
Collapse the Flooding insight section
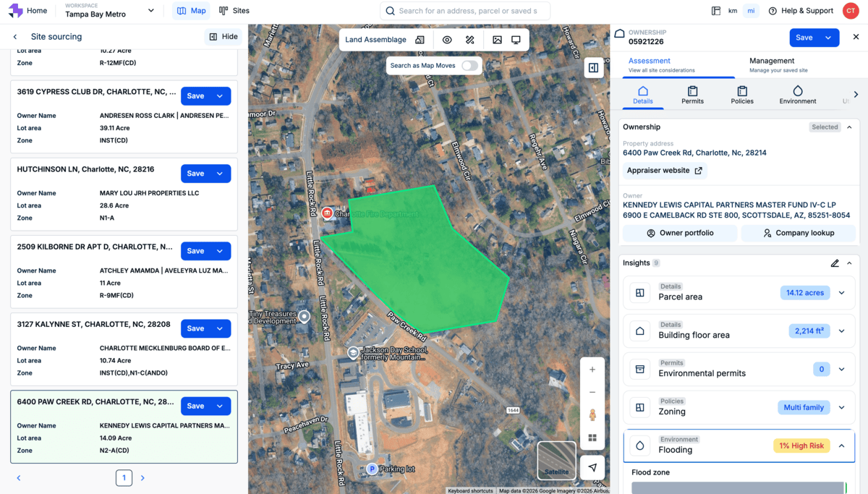[841, 446]
